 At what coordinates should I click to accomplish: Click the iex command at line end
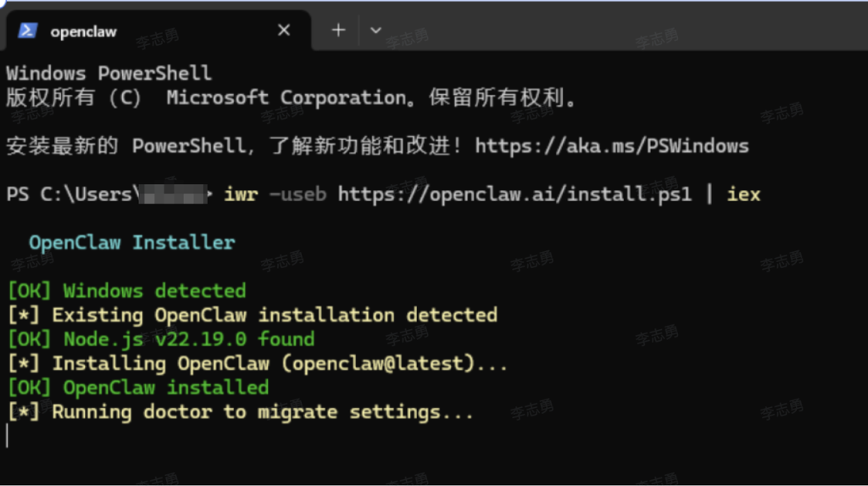[x=743, y=194]
